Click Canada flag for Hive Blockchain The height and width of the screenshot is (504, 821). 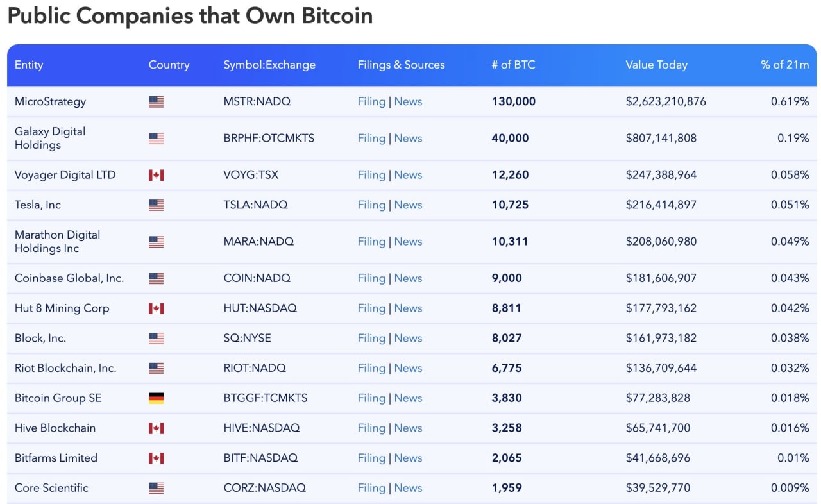[156, 428]
